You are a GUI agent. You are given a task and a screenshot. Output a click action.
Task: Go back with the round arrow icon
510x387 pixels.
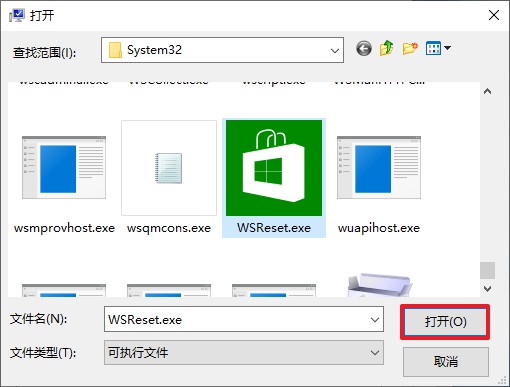(x=364, y=49)
